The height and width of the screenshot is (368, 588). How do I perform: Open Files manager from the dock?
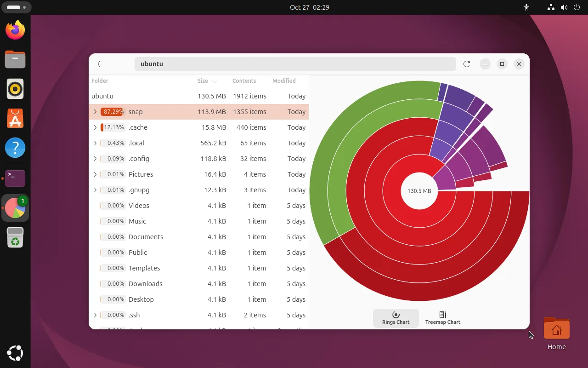click(15, 60)
